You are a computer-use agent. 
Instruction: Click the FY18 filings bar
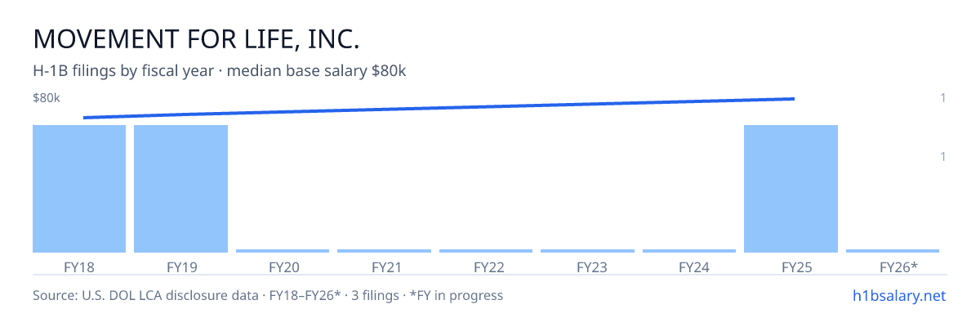(x=79, y=189)
